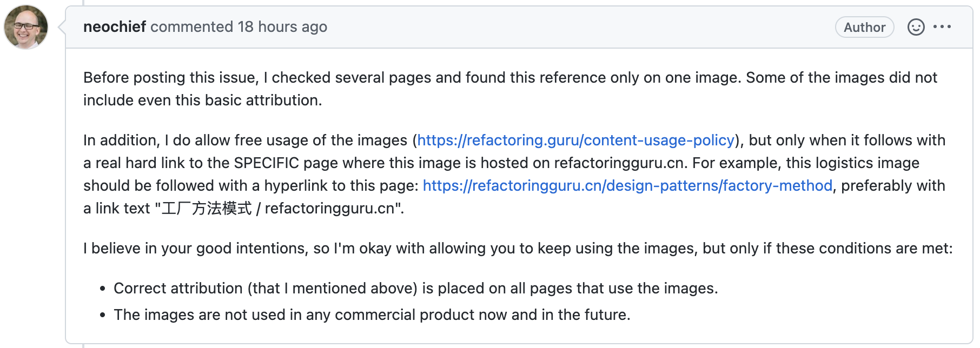Click the "Before posting this issue" paragraph
980x348 pixels.
tap(510, 89)
